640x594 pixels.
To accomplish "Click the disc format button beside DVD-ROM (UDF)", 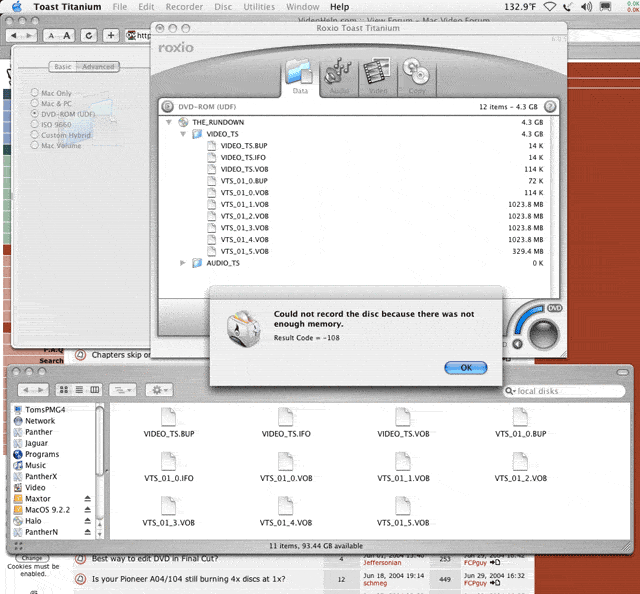I will pos(167,107).
